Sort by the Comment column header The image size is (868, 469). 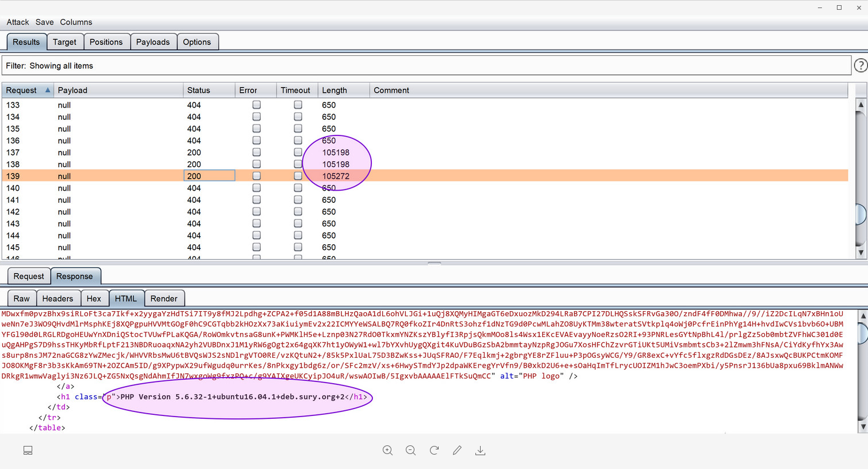tap(608, 90)
